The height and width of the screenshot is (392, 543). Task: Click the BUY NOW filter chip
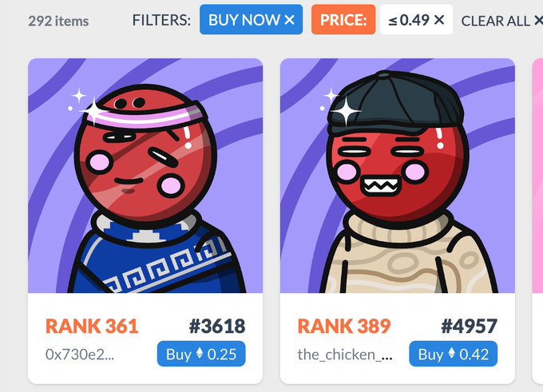point(251,20)
